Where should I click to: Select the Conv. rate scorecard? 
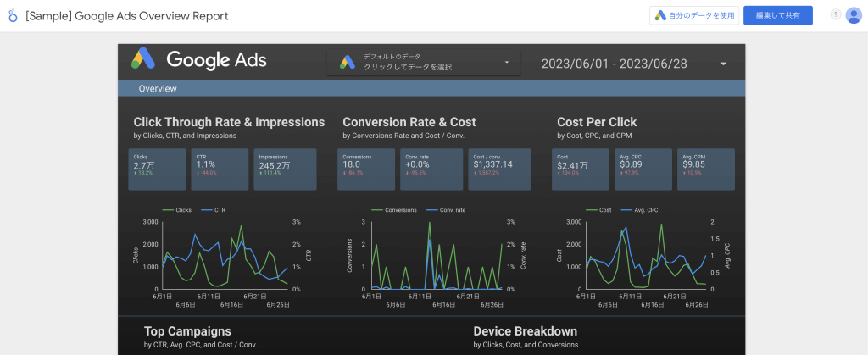431,169
